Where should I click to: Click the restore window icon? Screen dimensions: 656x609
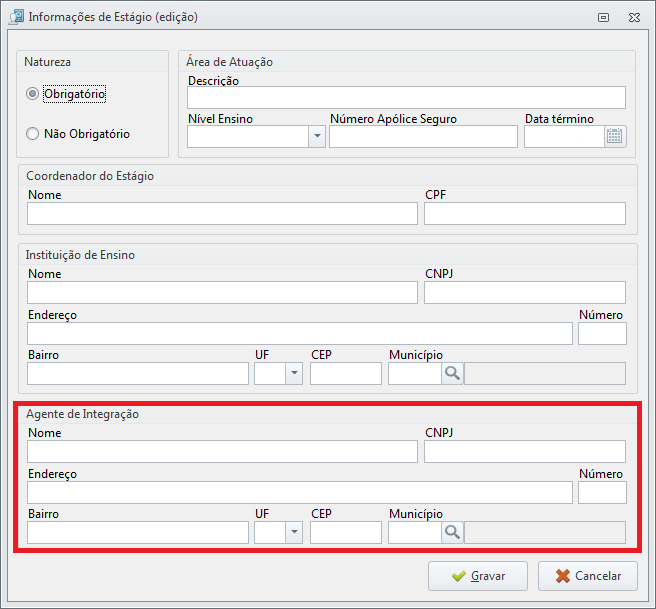point(603,17)
